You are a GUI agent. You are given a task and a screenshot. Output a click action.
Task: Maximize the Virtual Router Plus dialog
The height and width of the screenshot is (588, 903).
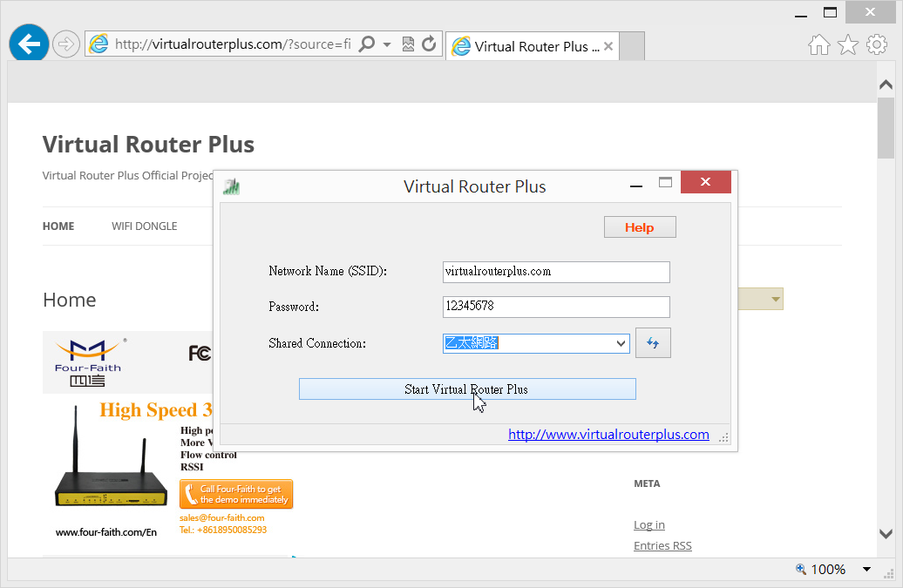click(x=665, y=182)
